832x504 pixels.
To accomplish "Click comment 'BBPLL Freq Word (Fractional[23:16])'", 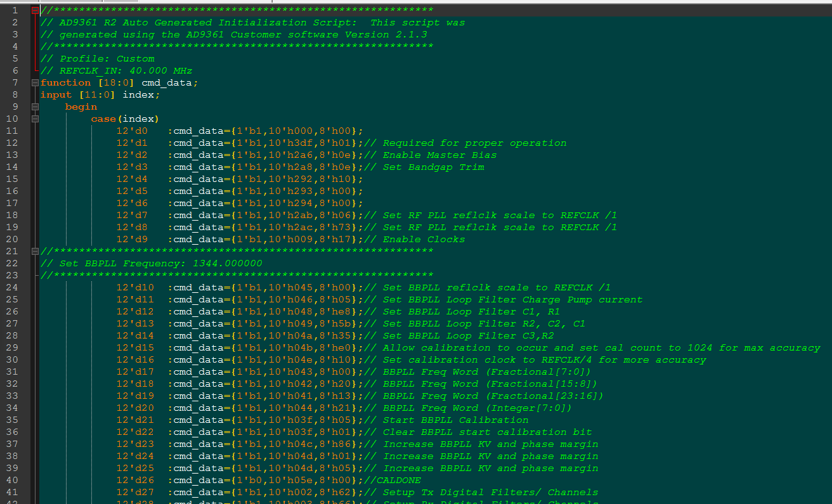I will [x=494, y=396].
